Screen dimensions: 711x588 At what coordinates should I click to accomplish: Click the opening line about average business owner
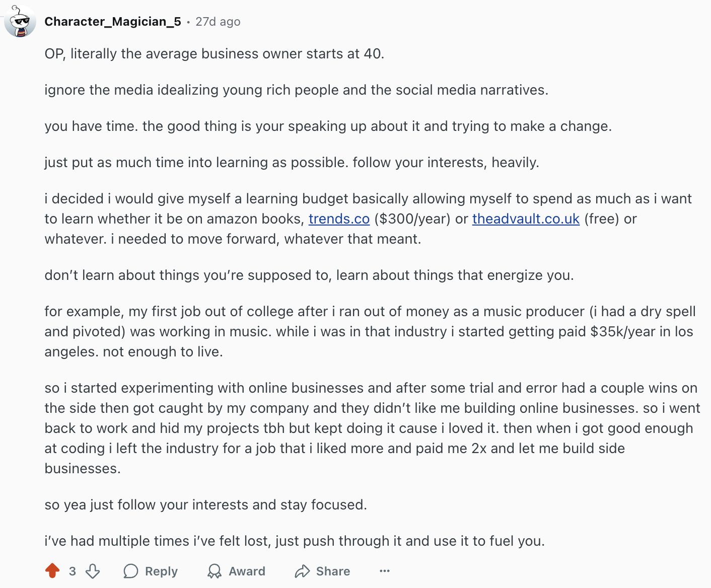215,54
